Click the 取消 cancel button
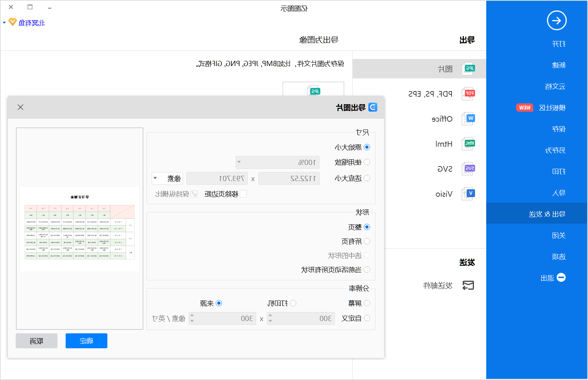 [37, 341]
